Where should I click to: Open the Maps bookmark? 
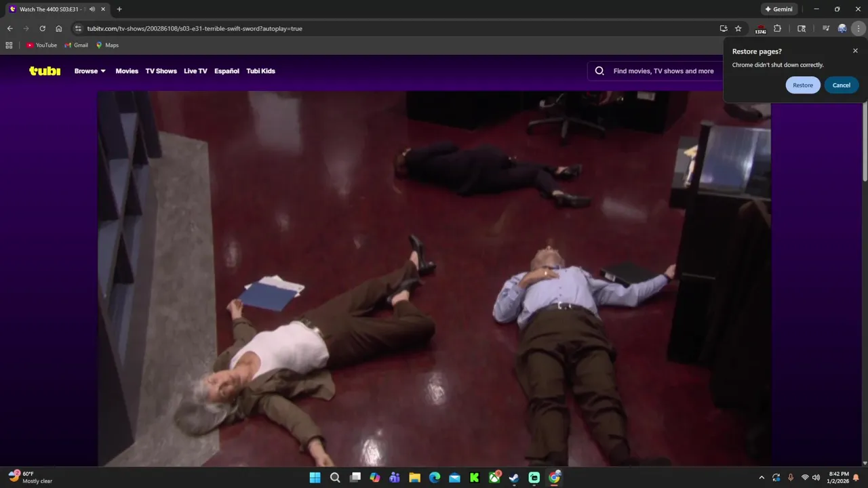107,45
